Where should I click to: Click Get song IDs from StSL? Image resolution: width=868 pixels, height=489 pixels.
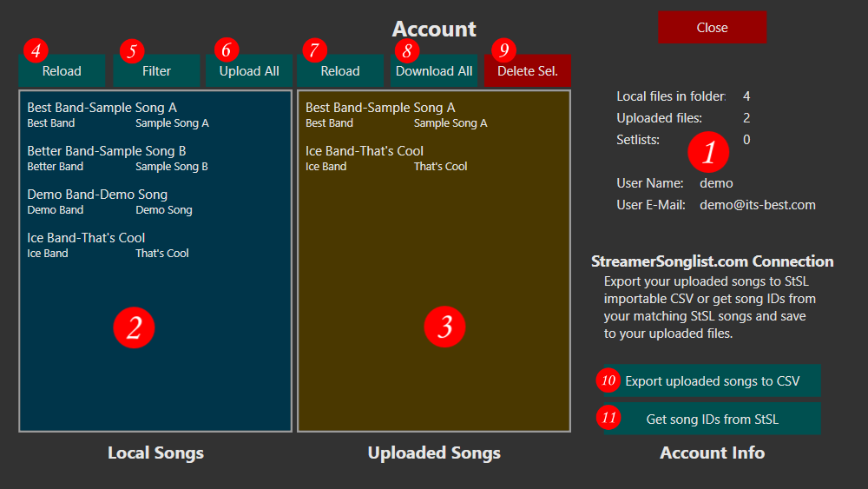tap(712, 419)
